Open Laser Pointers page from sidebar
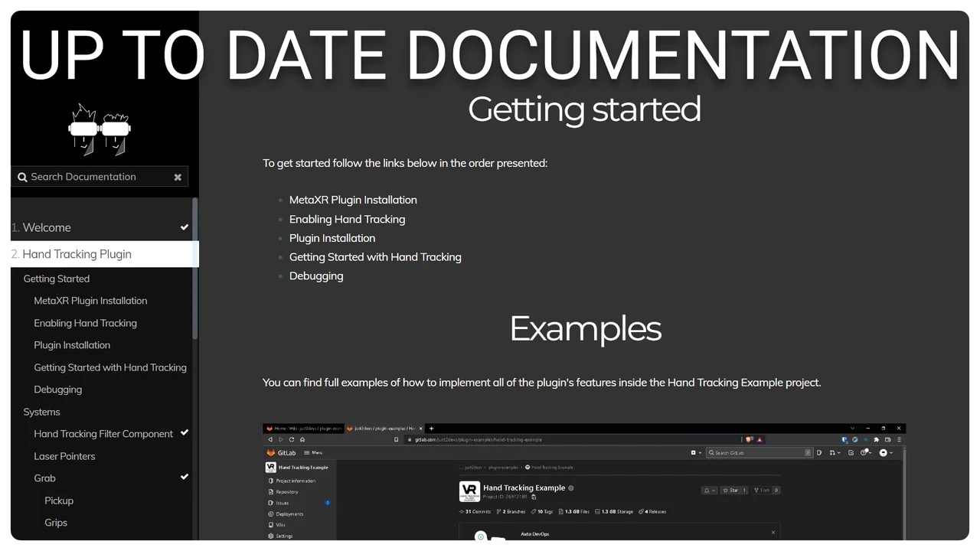Screen dimensions: 980x551 click(x=64, y=456)
